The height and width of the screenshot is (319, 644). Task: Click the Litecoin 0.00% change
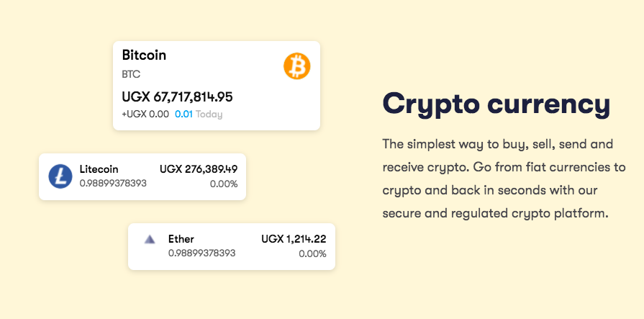tap(224, 184)
